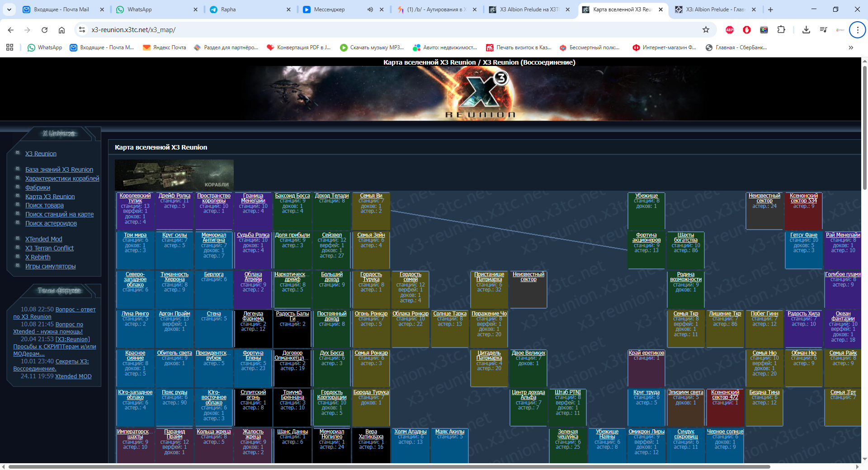Open the browser home page
The width and height of the screenshot is (868, 470).
(x=61, y=30)
